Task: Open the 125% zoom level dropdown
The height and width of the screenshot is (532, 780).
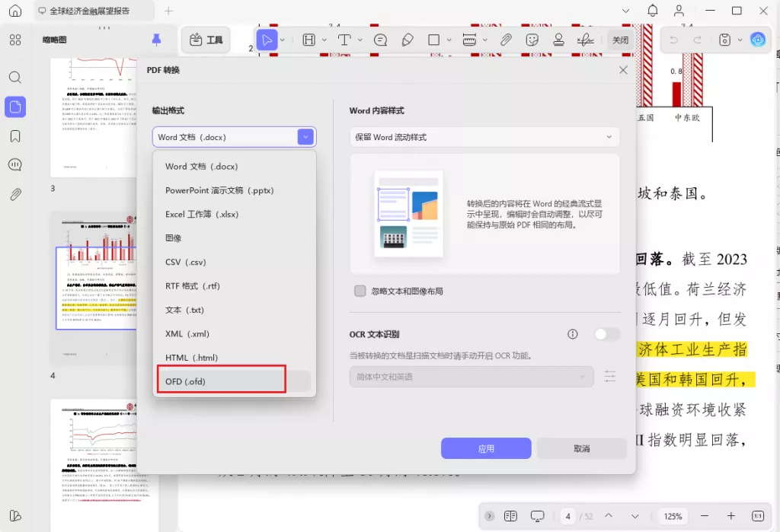Action: (x=673, y=516)
